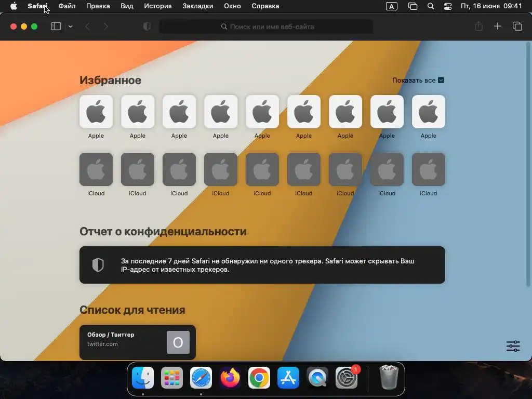
Task: Open the first iCloud favorite tile
Action: coord(96,169)
